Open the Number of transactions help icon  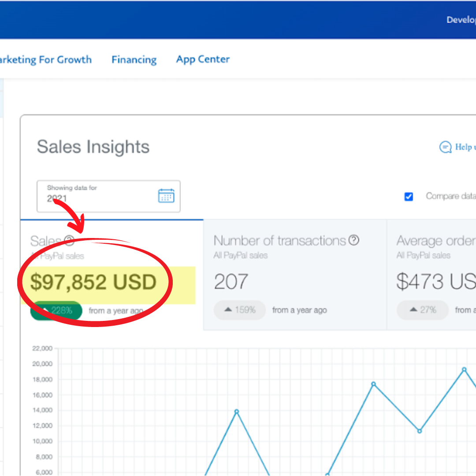(x=354, y=240)
